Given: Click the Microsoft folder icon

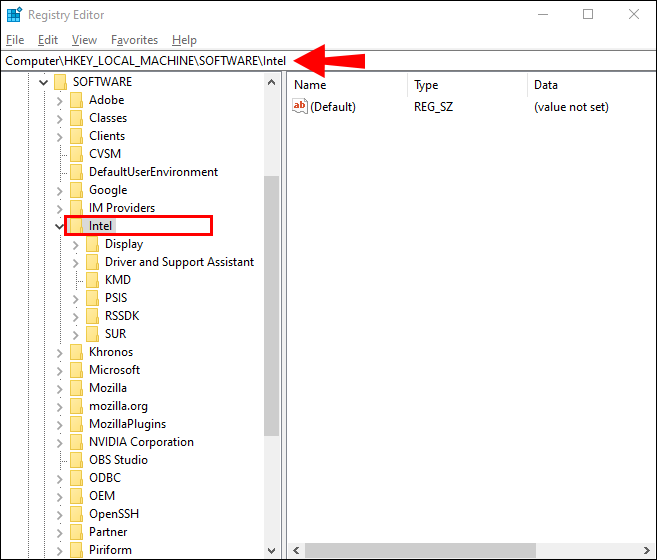Looking at the screenshot, I should click(x=76, y=370).
